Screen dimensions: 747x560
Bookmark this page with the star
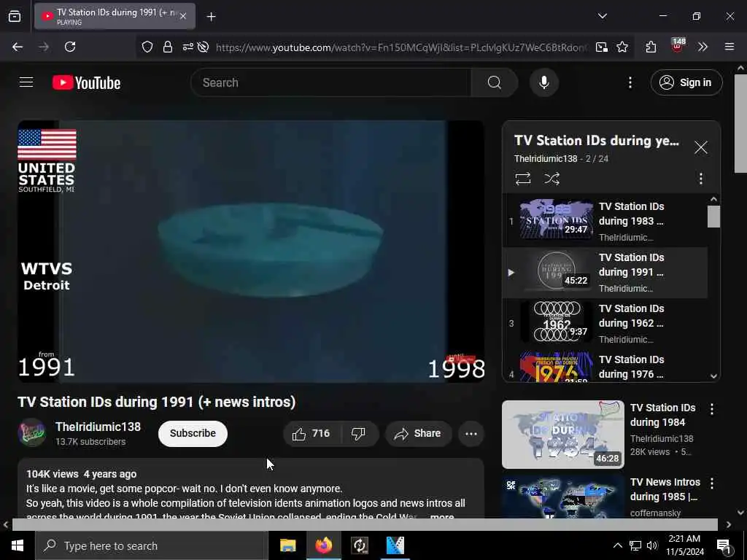(x=622, y=47)
